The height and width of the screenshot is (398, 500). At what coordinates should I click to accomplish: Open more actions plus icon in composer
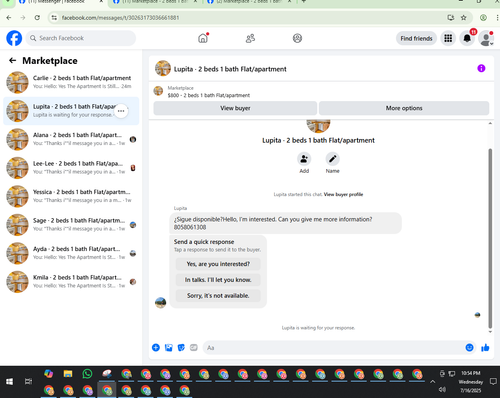tap(156, 348)
